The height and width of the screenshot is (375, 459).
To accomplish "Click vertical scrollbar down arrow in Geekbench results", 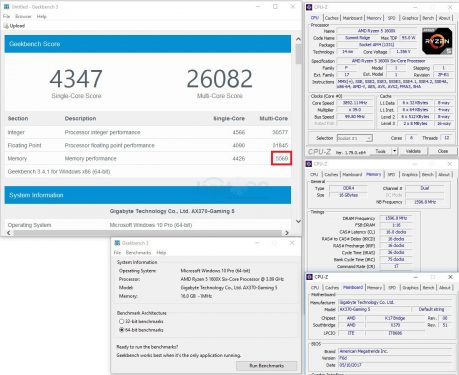I will (x=298, y=221).
